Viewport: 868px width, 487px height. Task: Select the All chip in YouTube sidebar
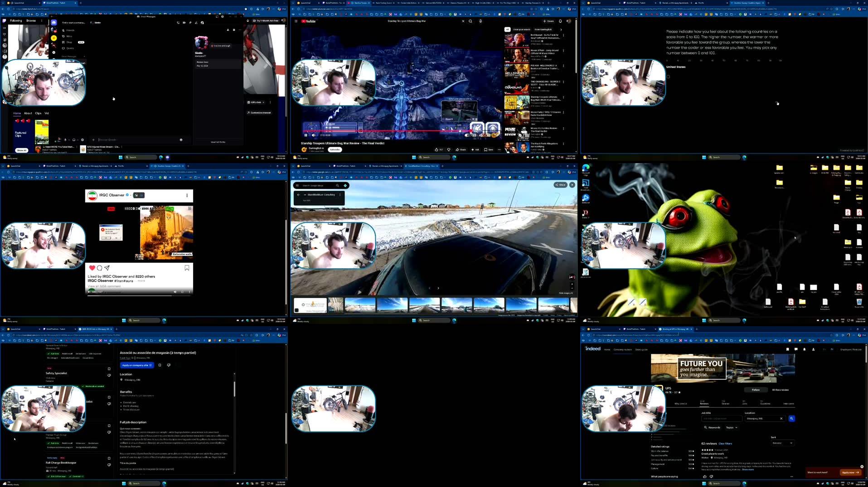point(507,29)
